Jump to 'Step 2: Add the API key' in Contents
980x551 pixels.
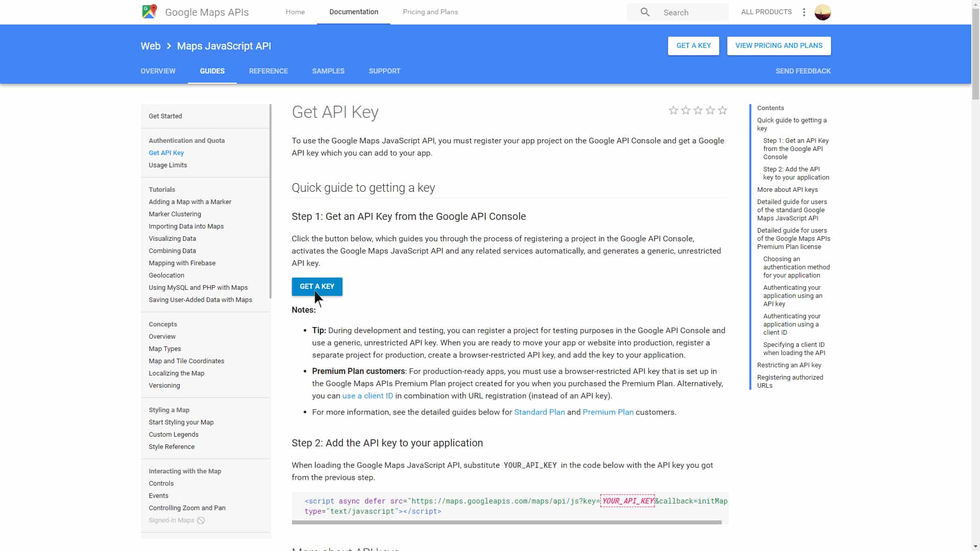[x=796, y=173]
